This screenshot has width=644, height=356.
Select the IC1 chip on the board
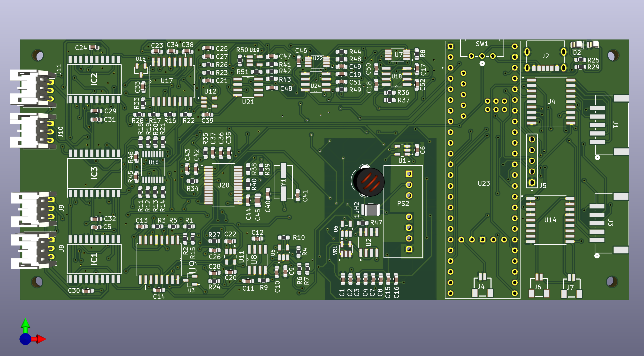click(94, 259)
